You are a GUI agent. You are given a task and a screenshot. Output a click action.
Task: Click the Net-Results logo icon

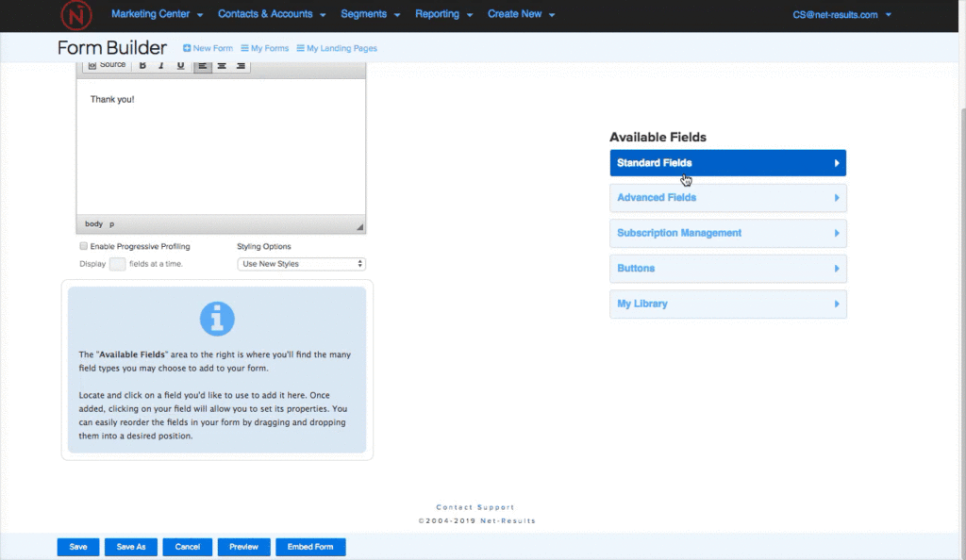pos(76,15)
